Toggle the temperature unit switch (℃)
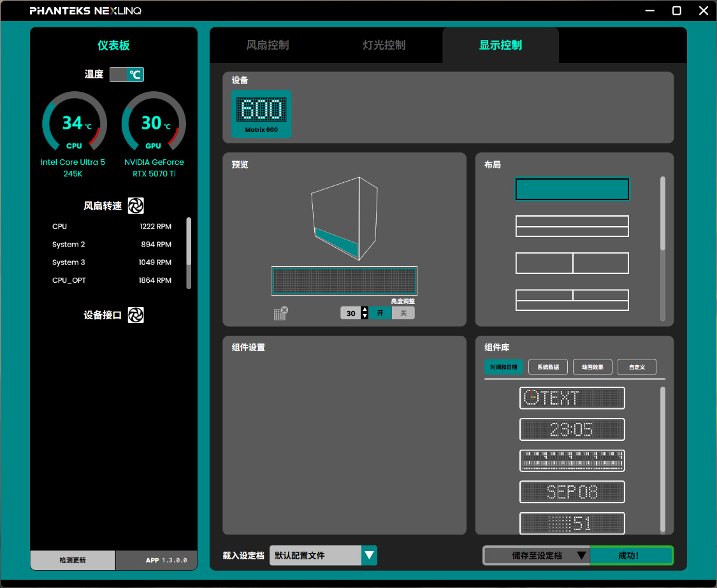The height and width of the screenshot is (588, 717). pos(127,75)
